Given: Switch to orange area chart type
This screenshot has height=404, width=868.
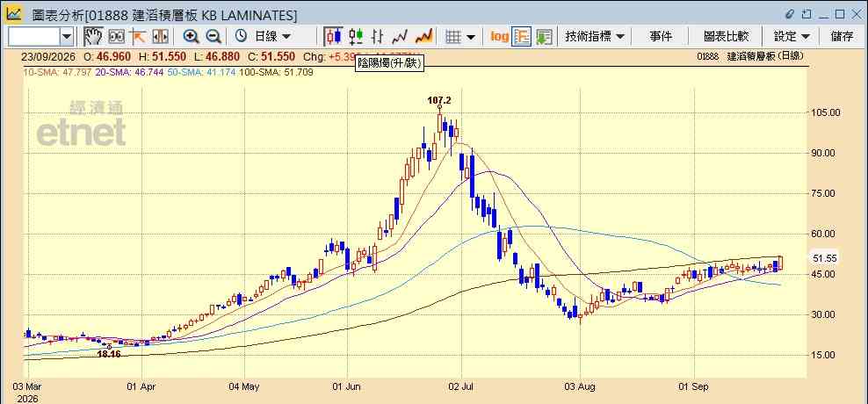Looking at the screenshot, I should (423, 37).
